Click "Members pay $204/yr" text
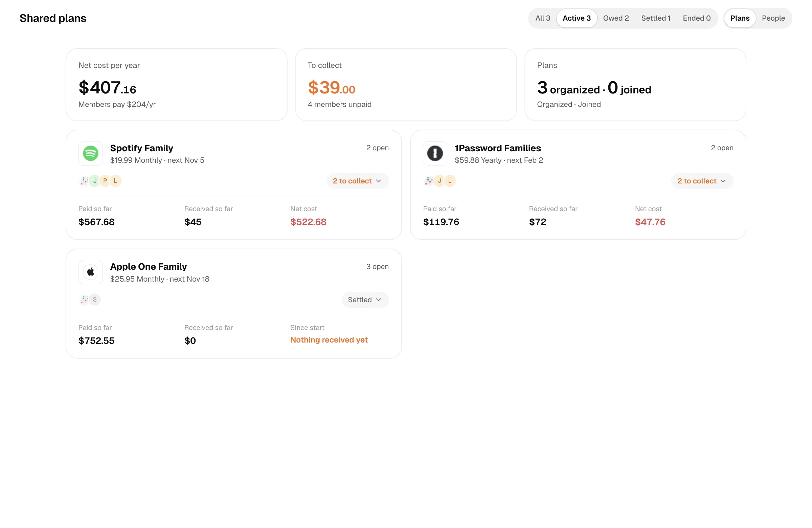812x528 pixels. [x=117, y=105]
